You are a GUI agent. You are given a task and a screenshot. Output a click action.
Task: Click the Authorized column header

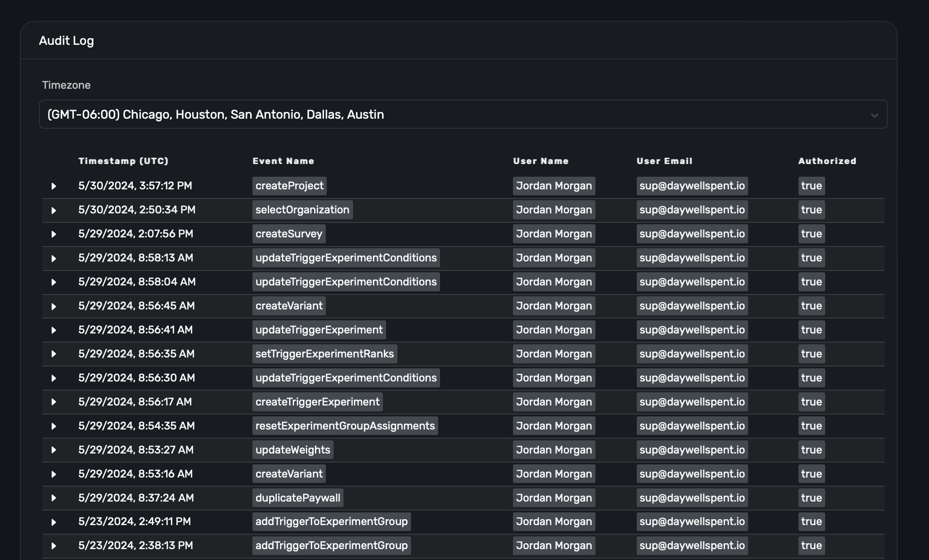[x=827, y=161]
